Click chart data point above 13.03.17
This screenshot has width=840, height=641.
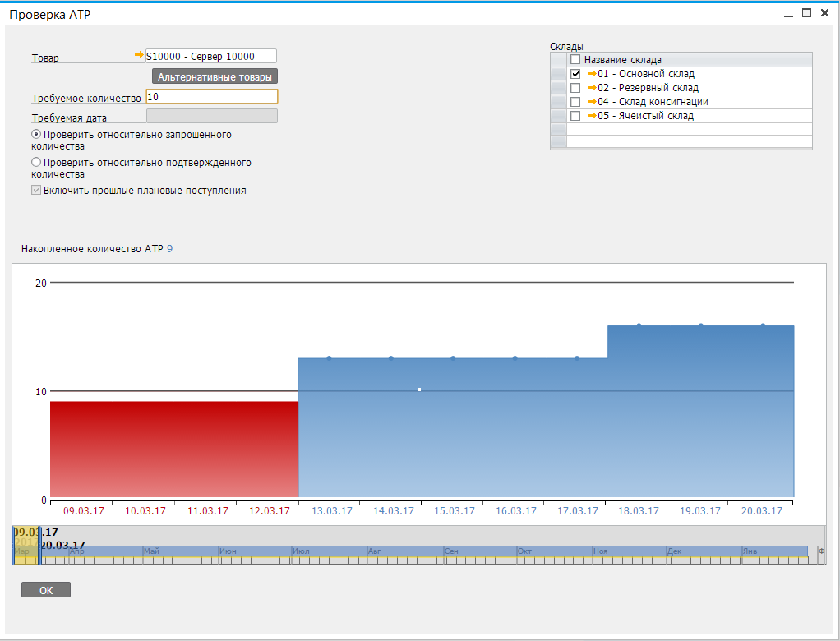point(329,358)
